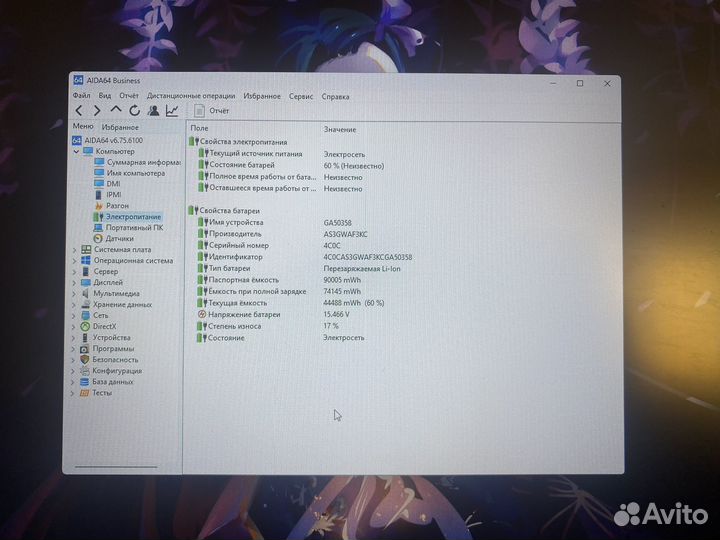The image size is (720, 540).
Task: Expand the Хранение данных node
Action: (74, 305)
